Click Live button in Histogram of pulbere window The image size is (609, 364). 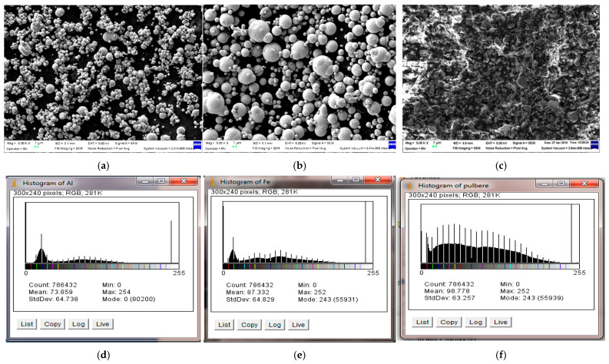pyautogui.click(x=501, y=322)
